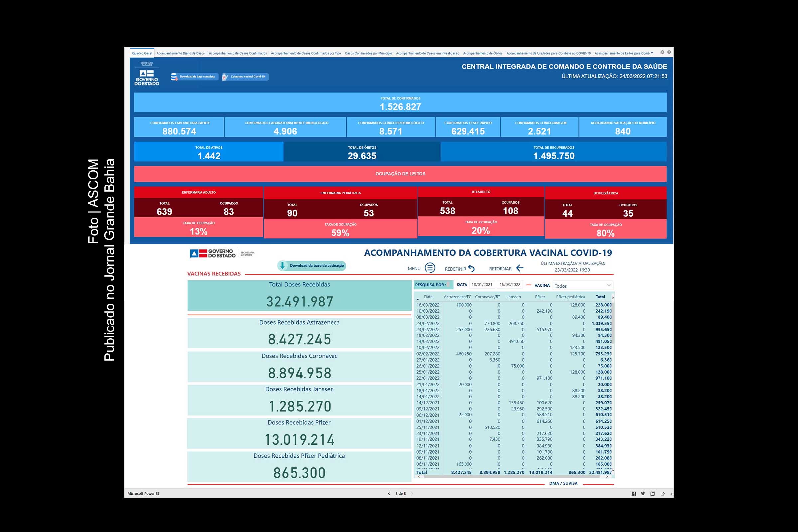This screenshot has width=798, height=532.
Task: Click Download da base de vacinação button
Action: tap(312, 266)
